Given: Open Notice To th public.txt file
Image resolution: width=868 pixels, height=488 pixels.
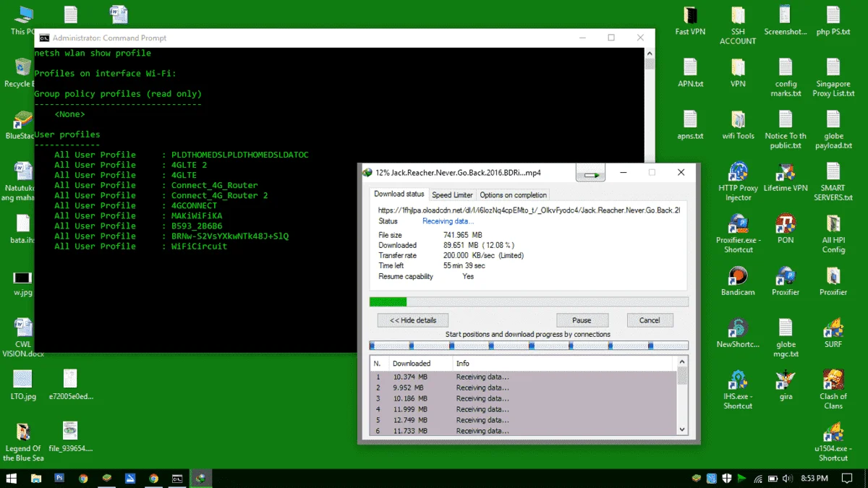Looking at the screenshot, I should (786, 130).
